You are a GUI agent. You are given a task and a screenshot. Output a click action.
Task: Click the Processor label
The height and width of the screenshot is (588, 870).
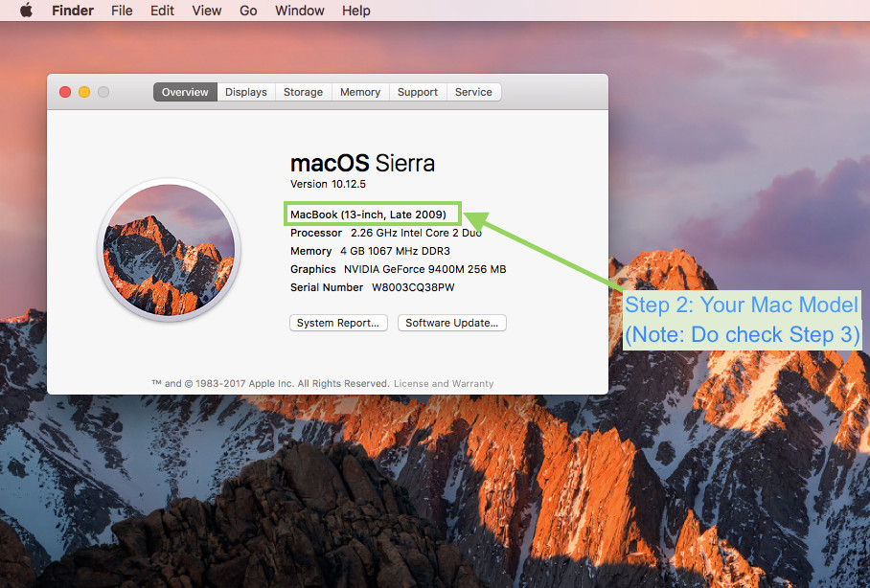[315, 233]
